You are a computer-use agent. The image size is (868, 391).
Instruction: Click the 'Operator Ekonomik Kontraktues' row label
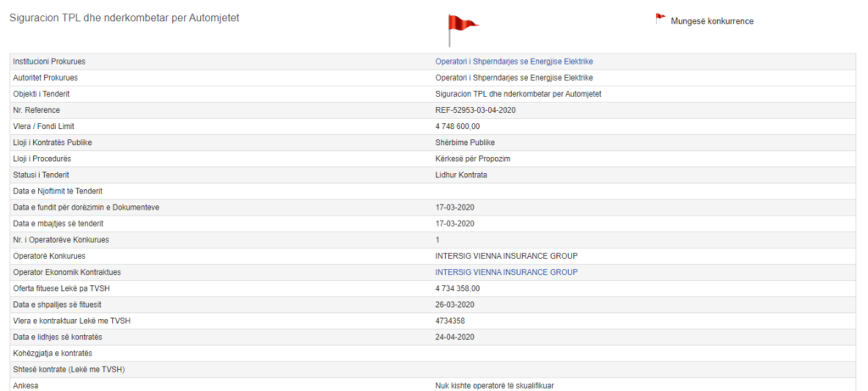[x=67, y=272]
